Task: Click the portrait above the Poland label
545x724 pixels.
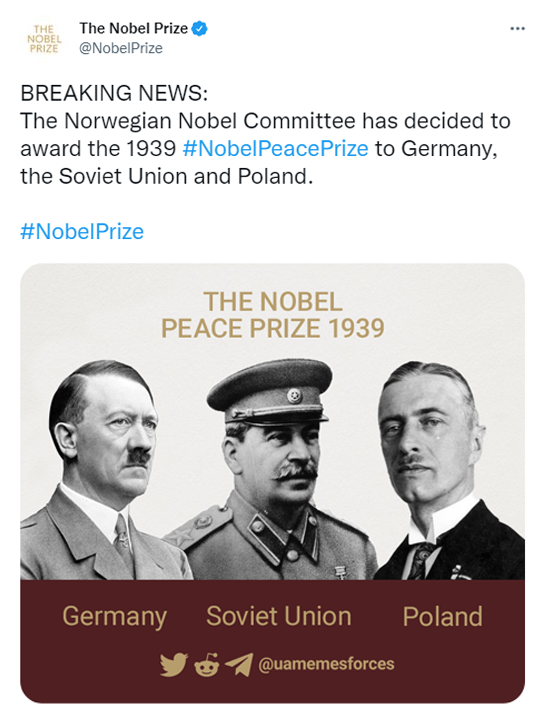Action: [x=448, y=470]
